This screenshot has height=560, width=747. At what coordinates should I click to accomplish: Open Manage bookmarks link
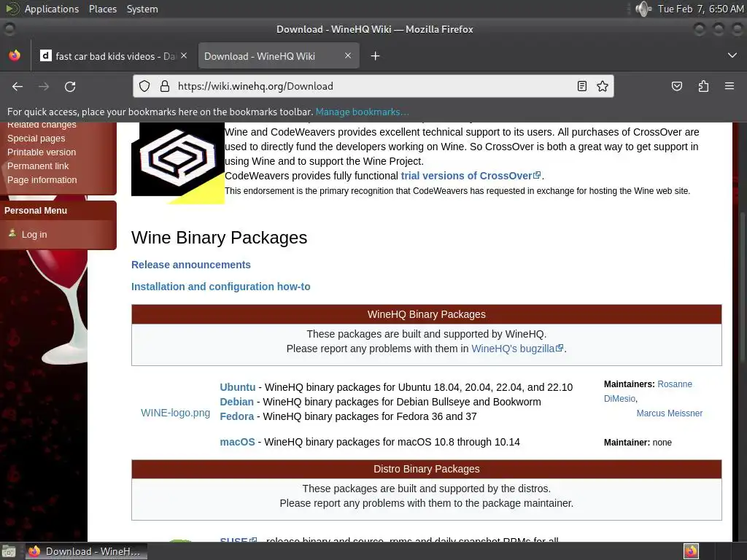click(x=362, y=112)
